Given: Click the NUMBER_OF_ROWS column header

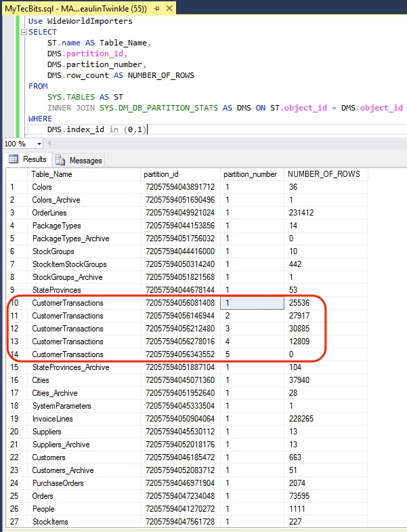Looking at the screenshot, I should 326,174.
